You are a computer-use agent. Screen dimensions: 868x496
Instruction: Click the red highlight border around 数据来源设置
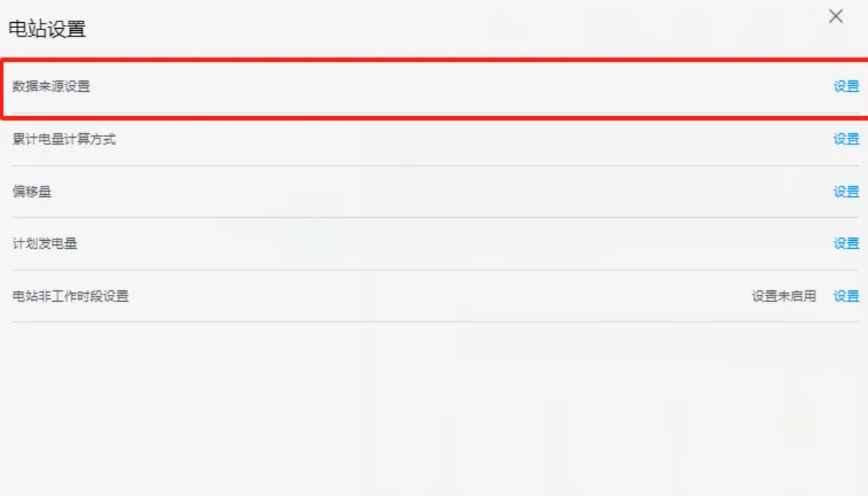click(430, 60)
